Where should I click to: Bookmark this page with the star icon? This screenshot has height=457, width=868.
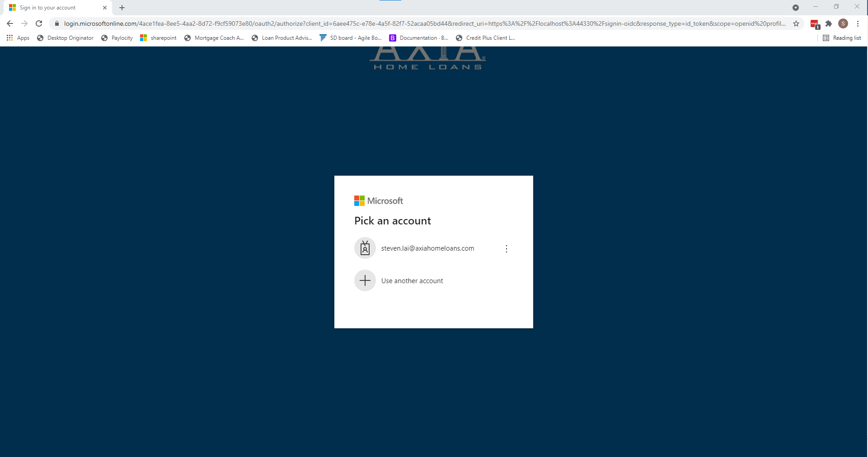coord(796,23)
